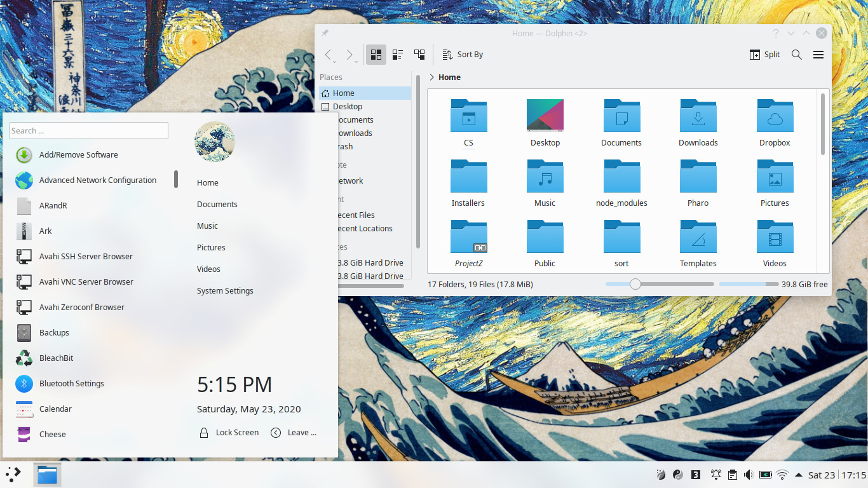The width and height of the screenshot is (868, 488).
Task: Expand the Leave options
Action: (294, 433)
